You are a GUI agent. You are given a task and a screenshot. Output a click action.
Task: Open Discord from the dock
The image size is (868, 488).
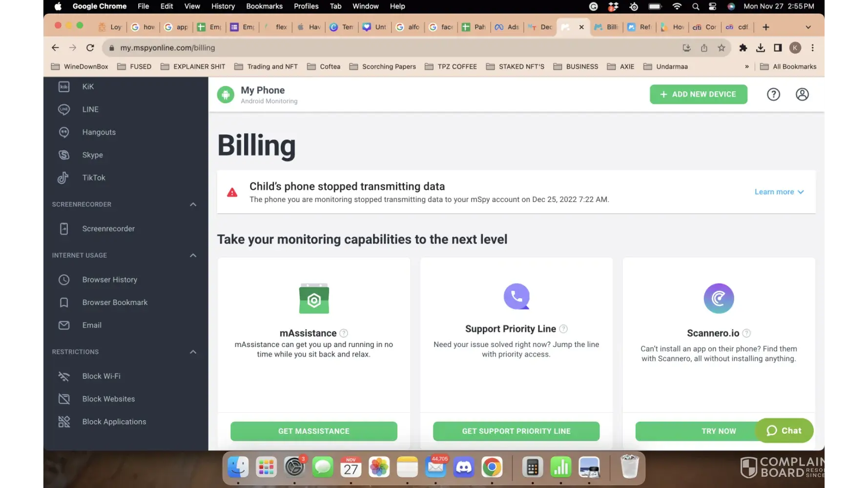point(464,467)
